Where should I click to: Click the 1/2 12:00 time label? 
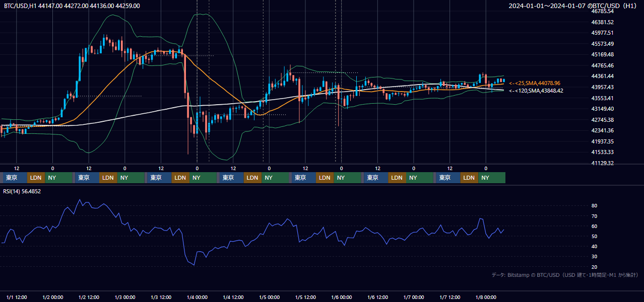click(89, 297)
